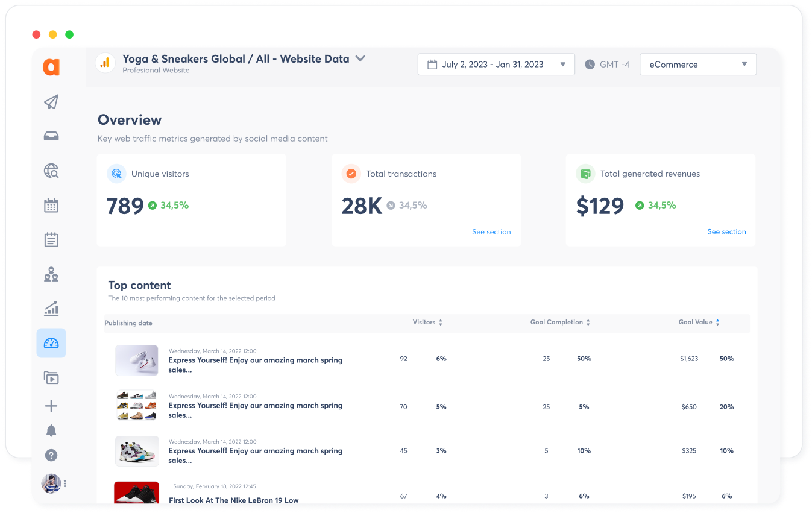
Task: Click the paper plane publish icon in sidebar
Action: [51, 102]
